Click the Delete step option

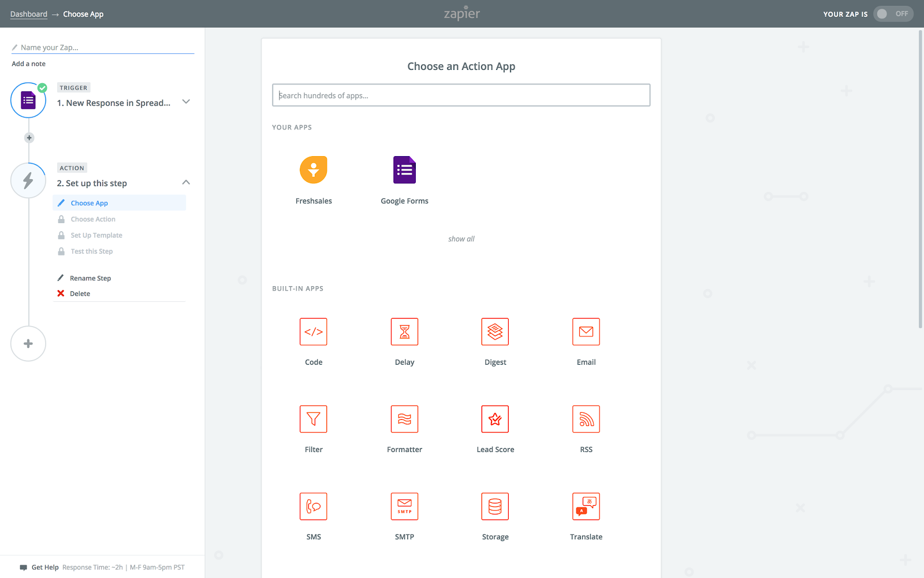pyautogui.click(x=80, y=294)
